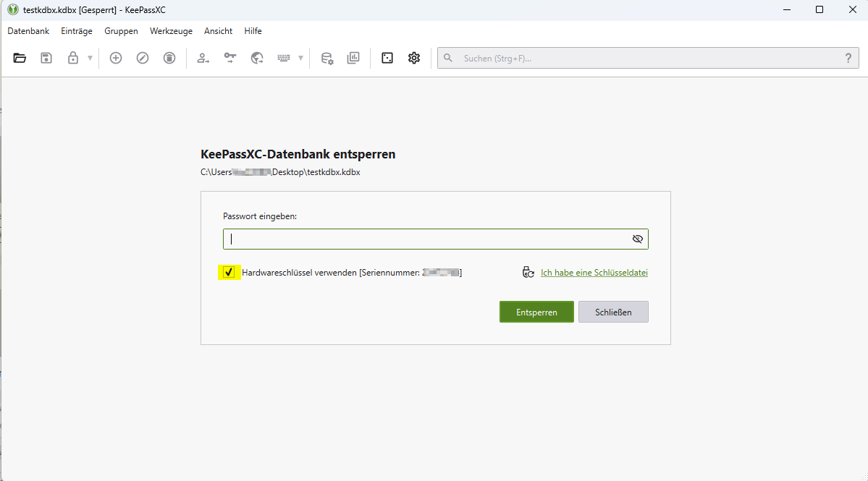The height and width of the screenshot is (481, 868).
Task: Click the delete entry trash icon
Action: coord(169,58)
